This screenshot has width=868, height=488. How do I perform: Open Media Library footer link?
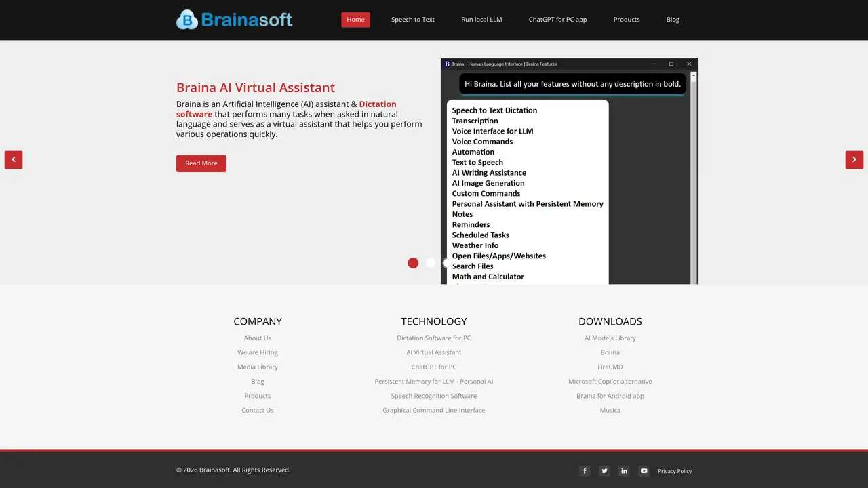tap(258, 367)
